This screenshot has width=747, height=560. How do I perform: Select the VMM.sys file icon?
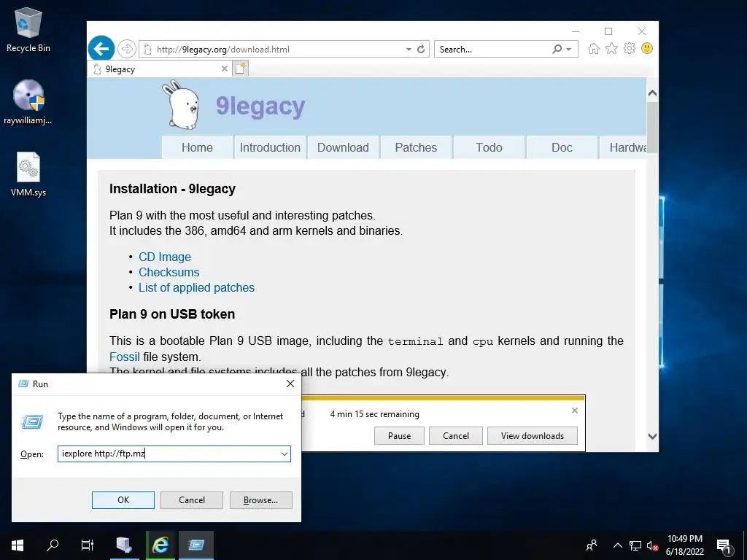(28, 174)
